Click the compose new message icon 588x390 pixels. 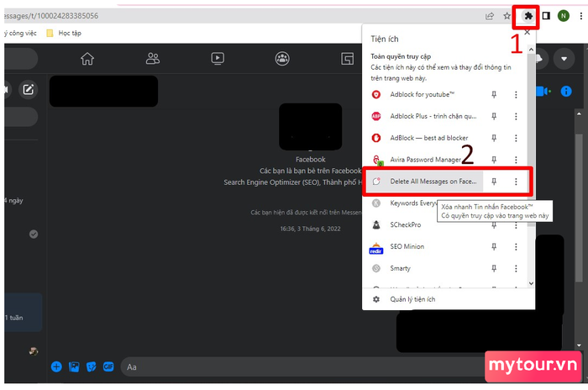[x=28, y=90]
